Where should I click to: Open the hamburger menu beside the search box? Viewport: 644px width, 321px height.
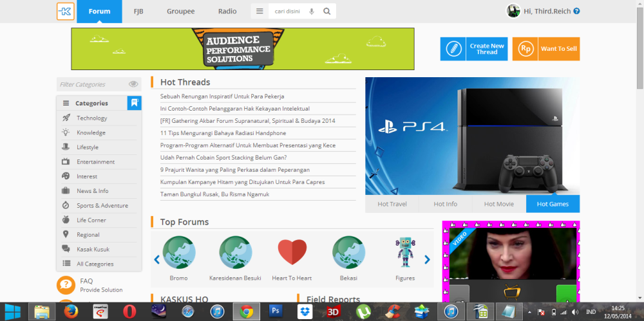pyautogui.click(x=260, y=11)
